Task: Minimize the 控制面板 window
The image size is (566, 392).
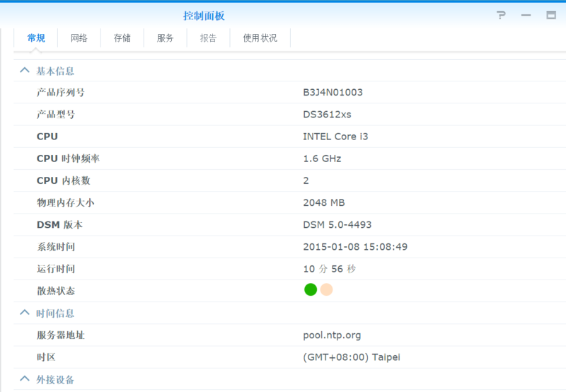Action: pyautogui.click(x=526, y=15)
